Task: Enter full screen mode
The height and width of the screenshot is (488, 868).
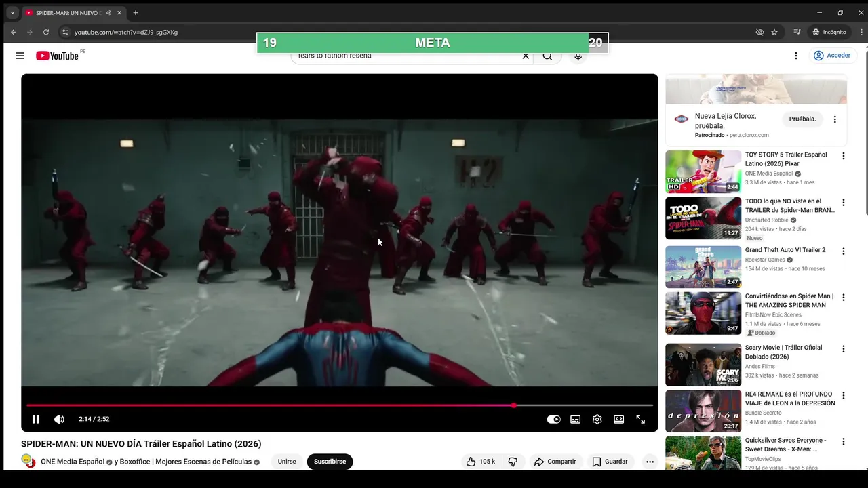Action: click(x=640, y=420)
